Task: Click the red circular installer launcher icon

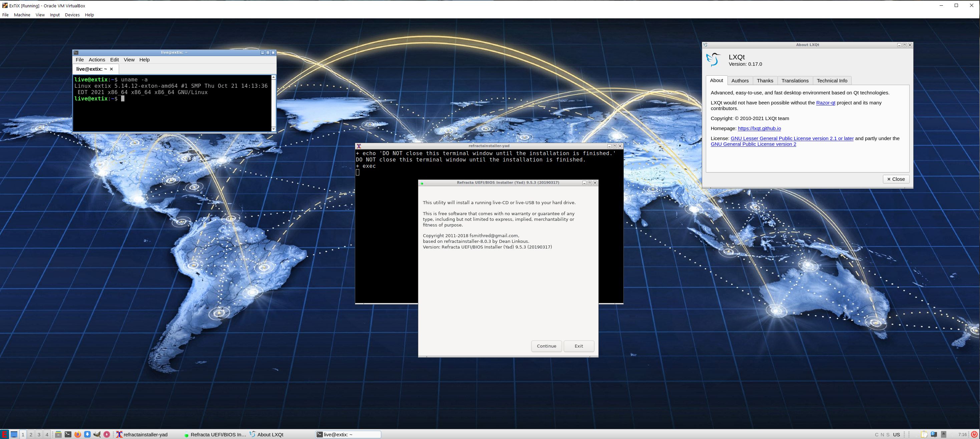Action: pos(107,434)
